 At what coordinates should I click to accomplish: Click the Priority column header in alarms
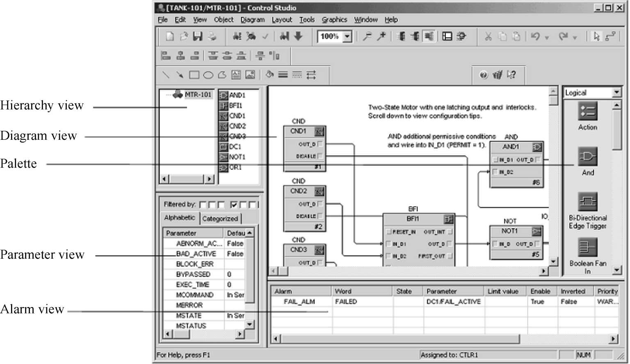coord(607,291)
